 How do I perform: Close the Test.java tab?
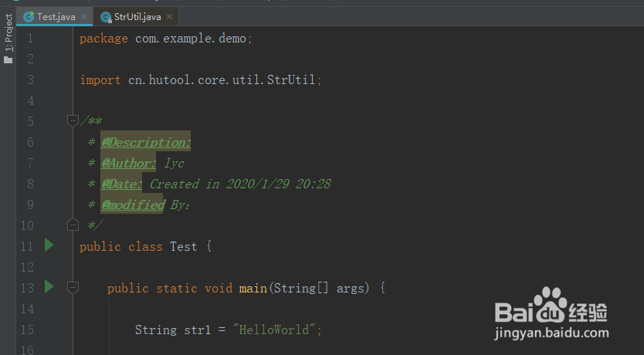point(84,17)
